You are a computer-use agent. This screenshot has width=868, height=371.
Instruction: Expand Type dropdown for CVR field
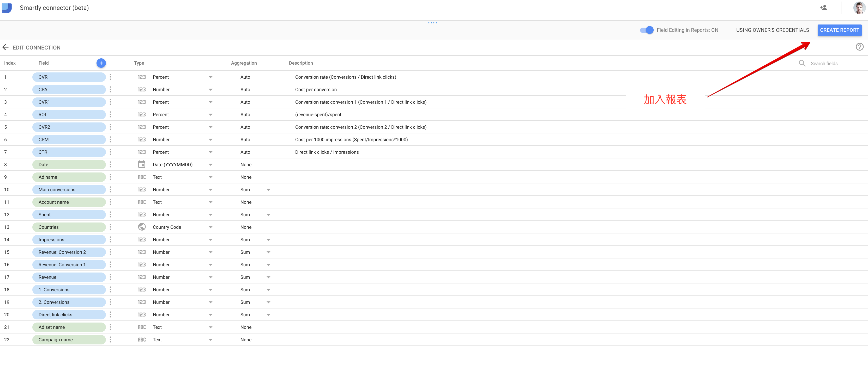pyautogui.click(x=210, y=77)
